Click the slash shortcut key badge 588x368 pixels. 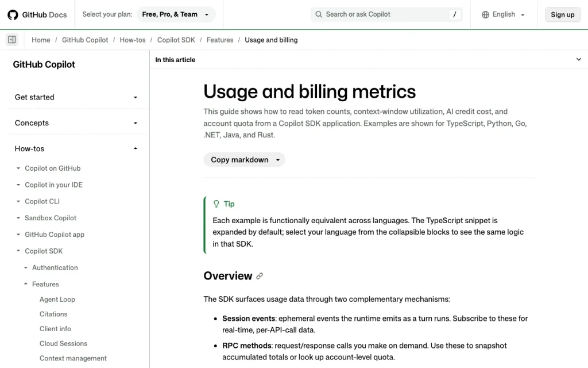coord(455,14)
